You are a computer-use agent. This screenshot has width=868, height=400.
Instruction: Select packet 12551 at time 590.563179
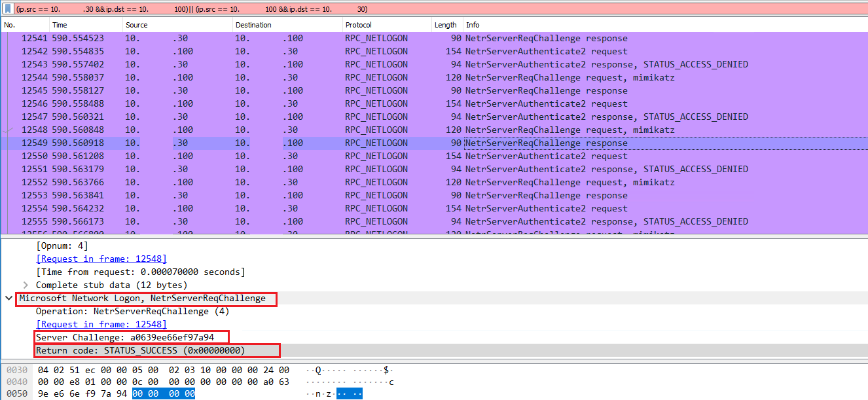tap(434, 169)
